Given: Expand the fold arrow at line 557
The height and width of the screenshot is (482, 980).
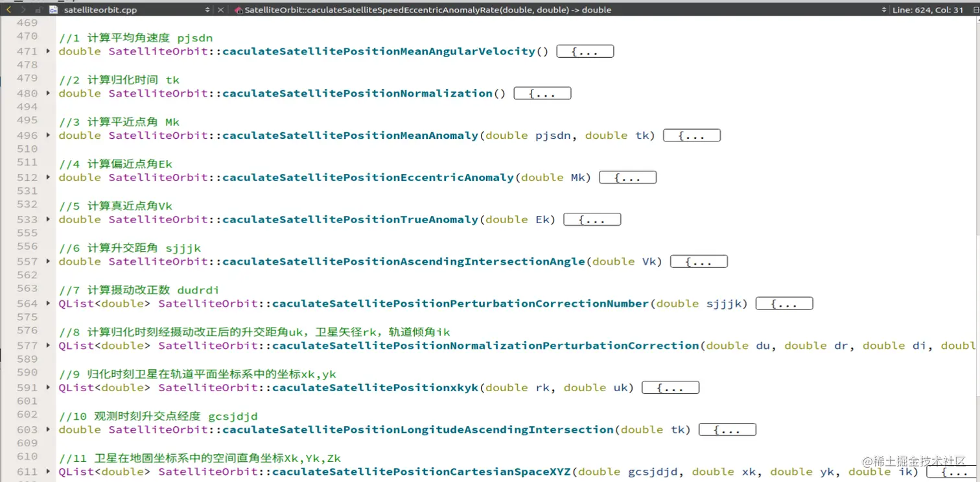Looking at the screenshot, I should tap(48, 261).
